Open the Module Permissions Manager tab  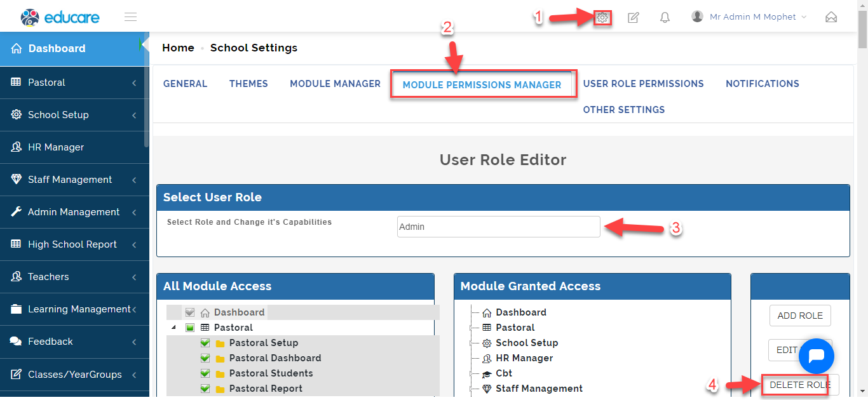(482, 84)
